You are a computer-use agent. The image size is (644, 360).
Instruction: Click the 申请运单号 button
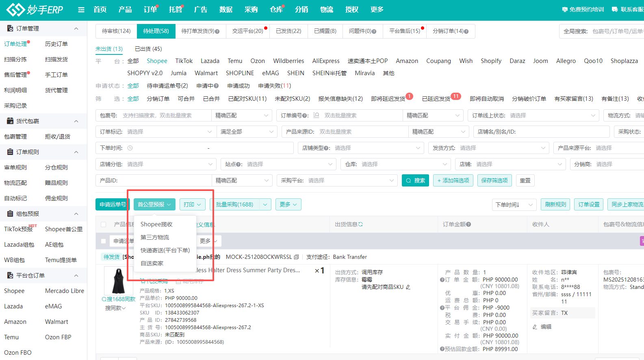click(x=113, y=204)
